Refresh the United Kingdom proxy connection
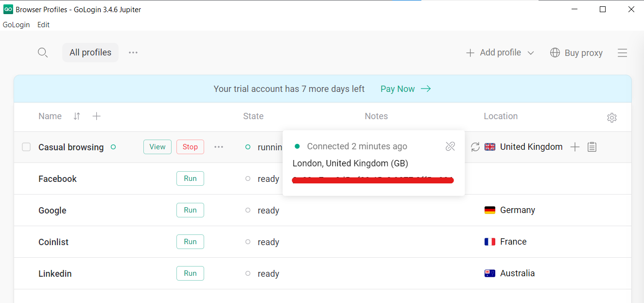The width and height of the screenshot is (644, 303). pos(475,147)
